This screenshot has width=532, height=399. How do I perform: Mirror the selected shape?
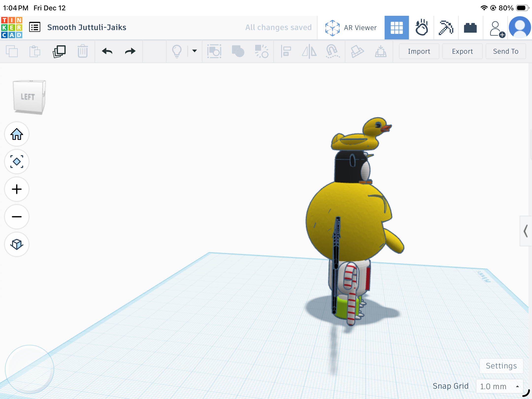tap(309, 51)
